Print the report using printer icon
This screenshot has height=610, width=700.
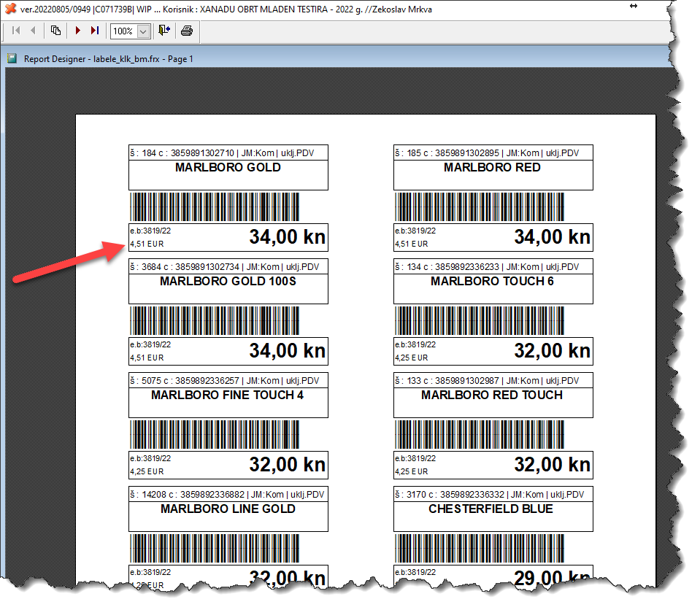click(x=187, y=31)
